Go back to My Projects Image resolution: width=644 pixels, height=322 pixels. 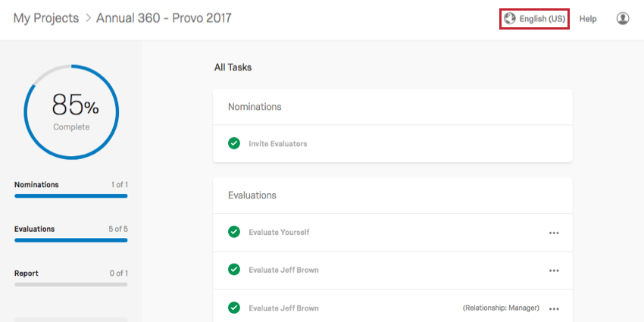point(46,18)
